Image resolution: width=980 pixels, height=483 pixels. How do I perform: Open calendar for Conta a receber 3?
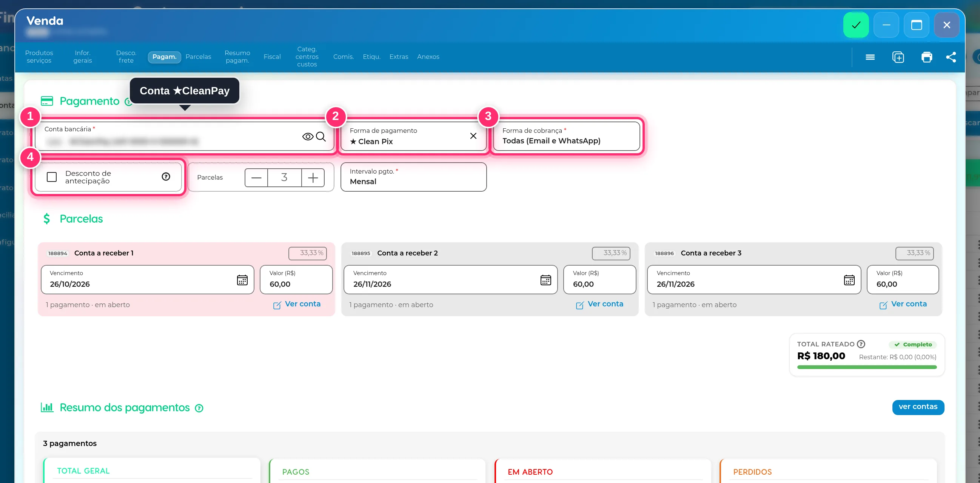849,280
